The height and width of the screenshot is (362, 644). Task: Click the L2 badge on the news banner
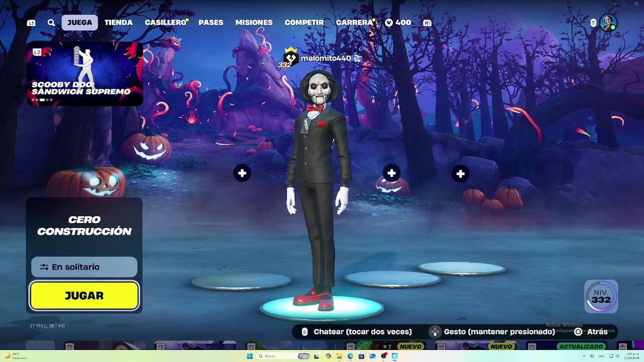[x=37, y=52]
